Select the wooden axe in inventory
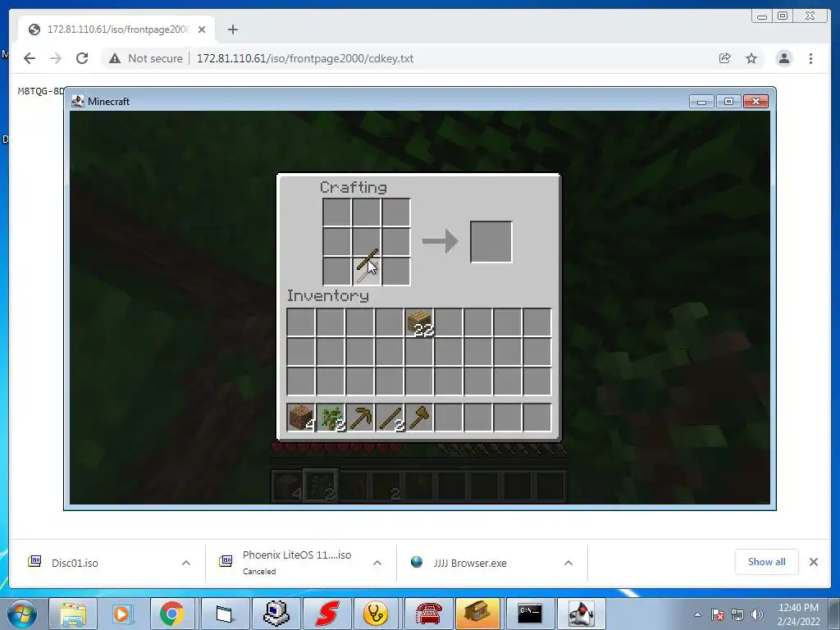Viewport: 840px width, 630px height. pyautogui.click(x=418, y=418)
